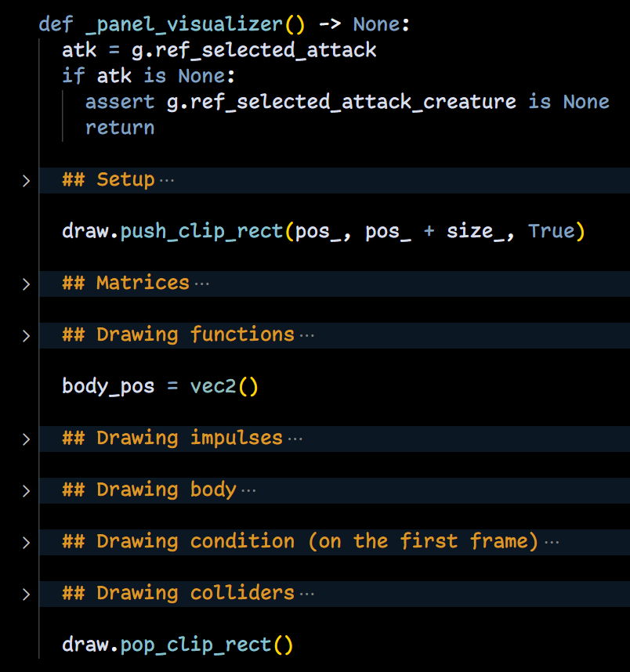630x672 pixels.
Task: Unfold the Drawing functions region chevron
Action: point(26,336)
